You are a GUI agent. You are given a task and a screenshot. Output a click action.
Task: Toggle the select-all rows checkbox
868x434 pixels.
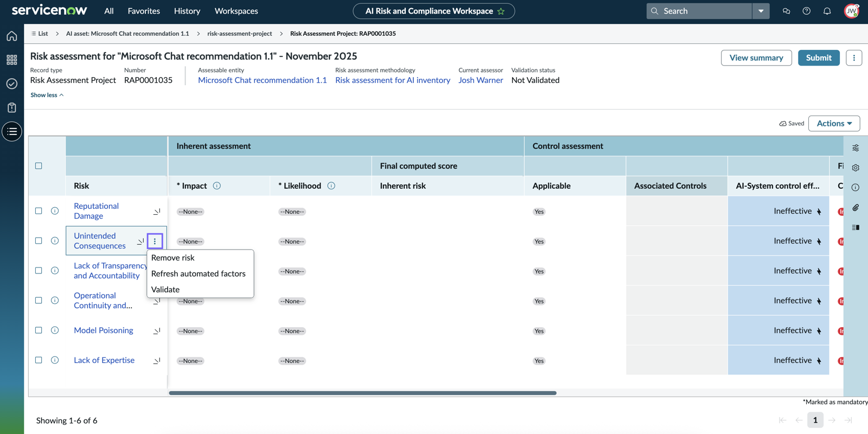tap(39, 166)
